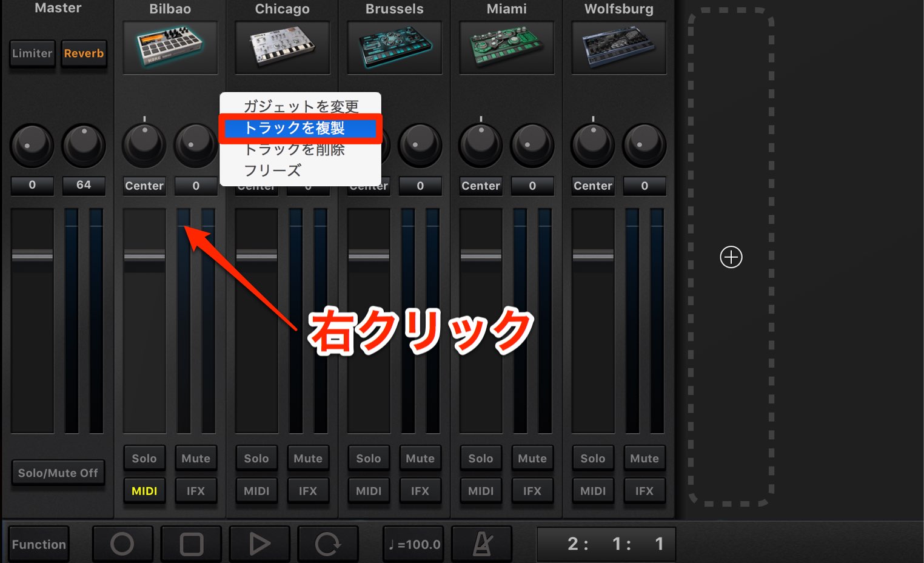The height and width of the screenshot is (563, 924).
Task: Select トラックを複製 in context menu
Action: 301,128
